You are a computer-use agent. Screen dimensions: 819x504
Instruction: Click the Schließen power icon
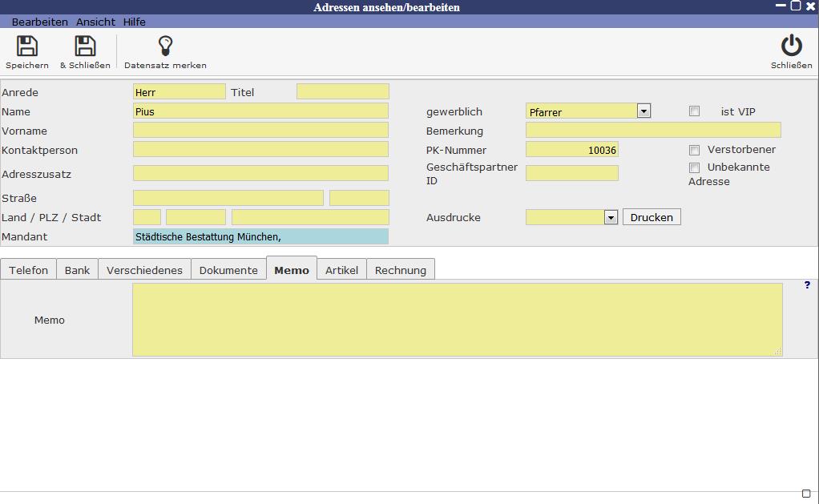(x=791, y=46)
